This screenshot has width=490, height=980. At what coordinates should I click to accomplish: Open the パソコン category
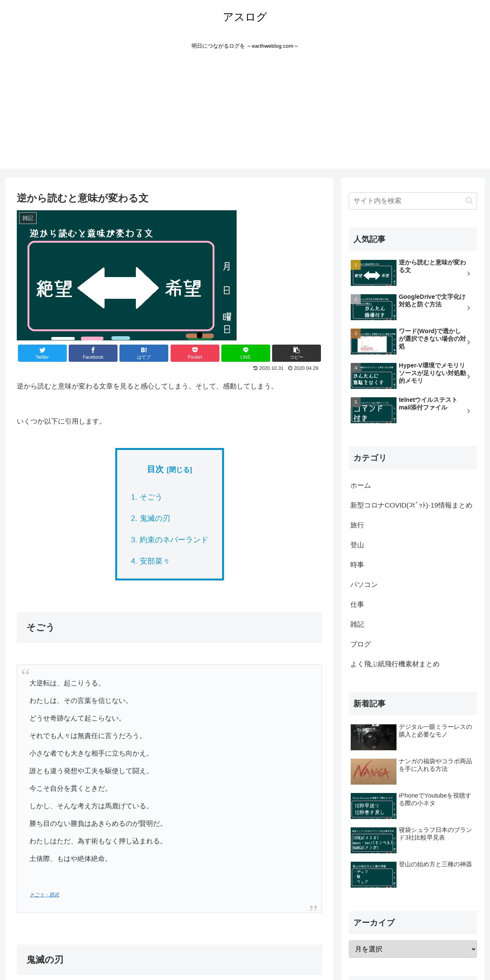pyautogui.click(x=364, y=585)
